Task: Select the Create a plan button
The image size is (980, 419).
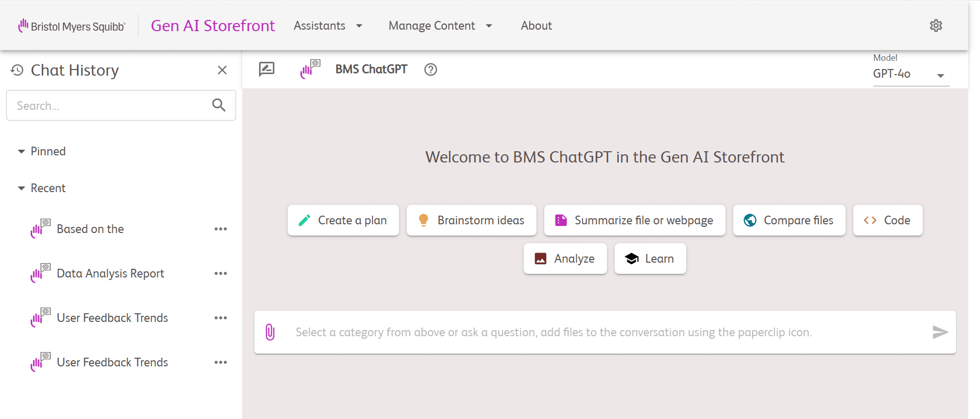Action: click(343, 220)
